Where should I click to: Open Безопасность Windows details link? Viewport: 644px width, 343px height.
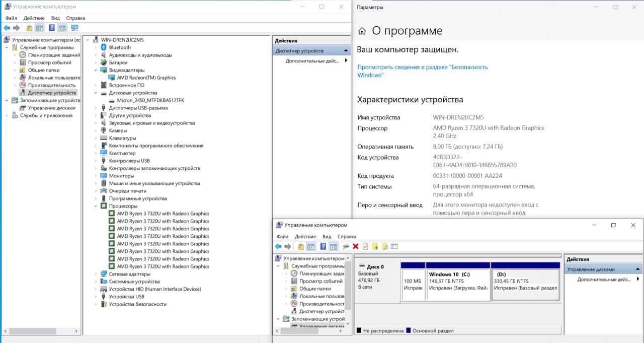coord(423,71)
